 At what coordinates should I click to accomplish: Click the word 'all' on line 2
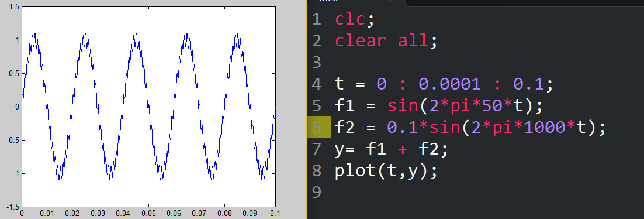click(413, 41)
